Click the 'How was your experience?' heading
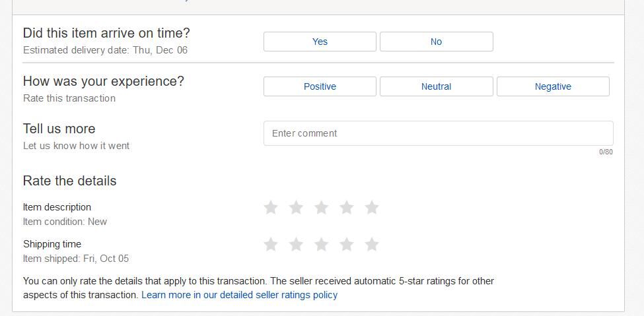The height and width of the screenshot is (316, 644). 104,81
